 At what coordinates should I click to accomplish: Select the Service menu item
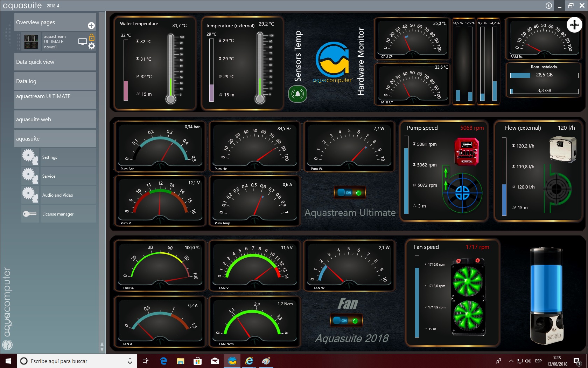click(49, 176)
